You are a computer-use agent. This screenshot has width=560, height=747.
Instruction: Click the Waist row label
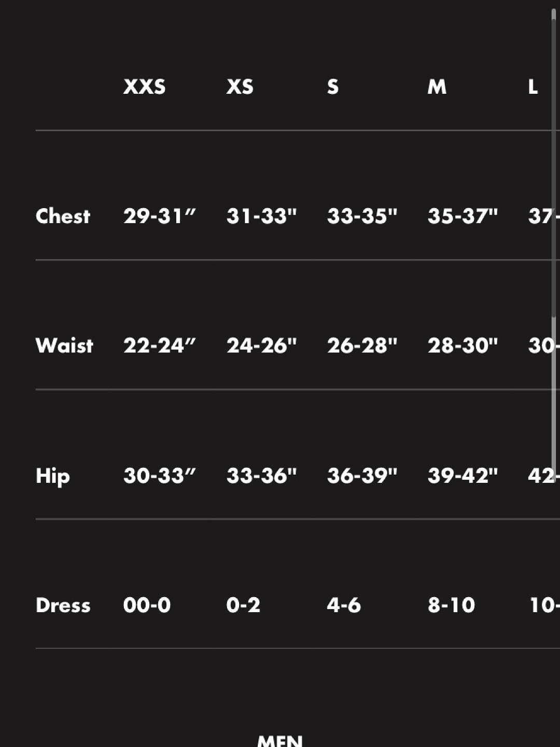point(64,345)
